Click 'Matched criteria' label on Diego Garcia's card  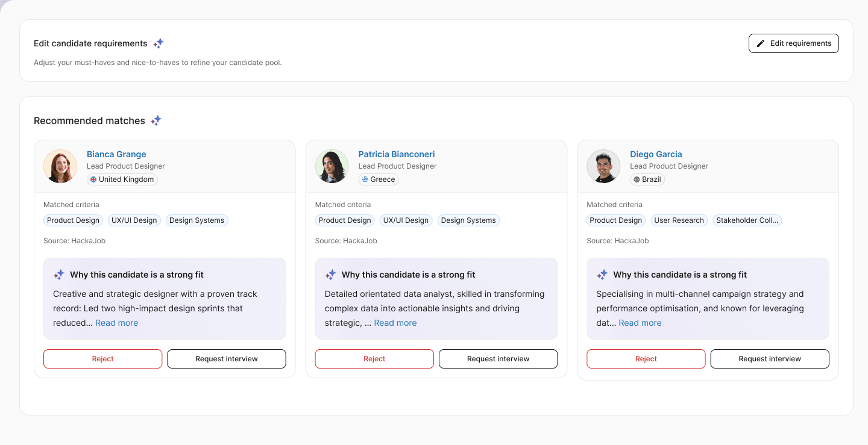tap(615, 205)
